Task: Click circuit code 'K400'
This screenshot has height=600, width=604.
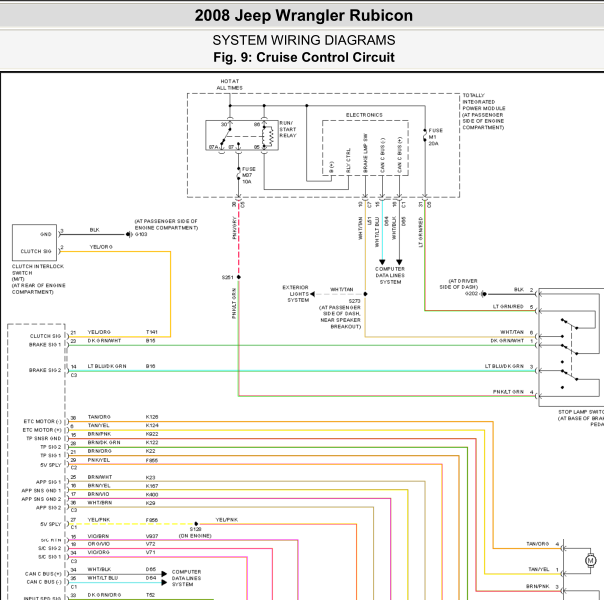Action: coord(152,494)
